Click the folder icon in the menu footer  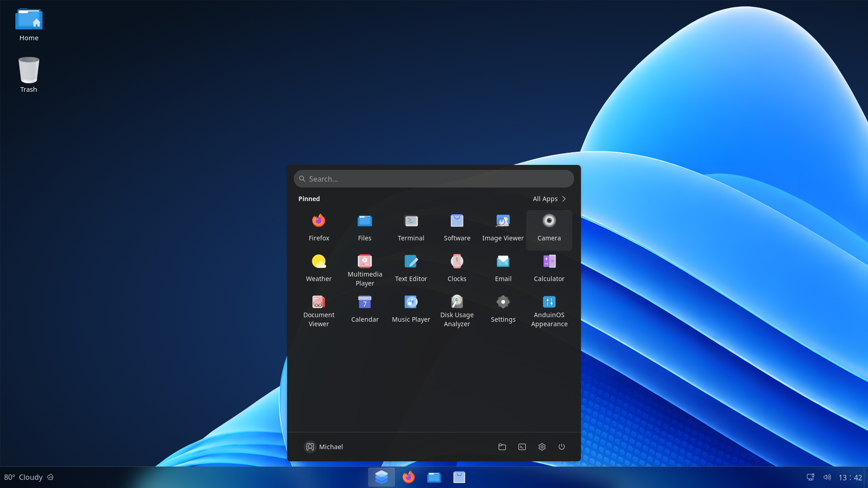pos(502,447)
